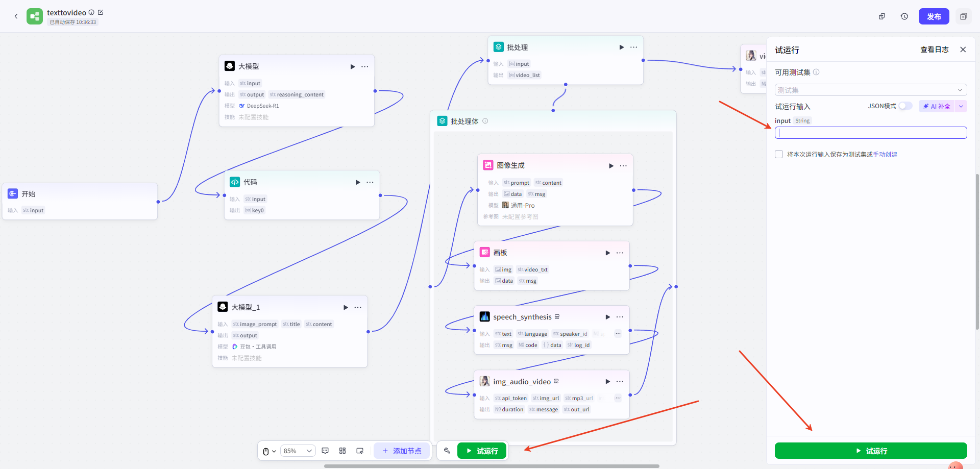
Task: Run the speech_synthesis node play icon
Action: point(607,317)
